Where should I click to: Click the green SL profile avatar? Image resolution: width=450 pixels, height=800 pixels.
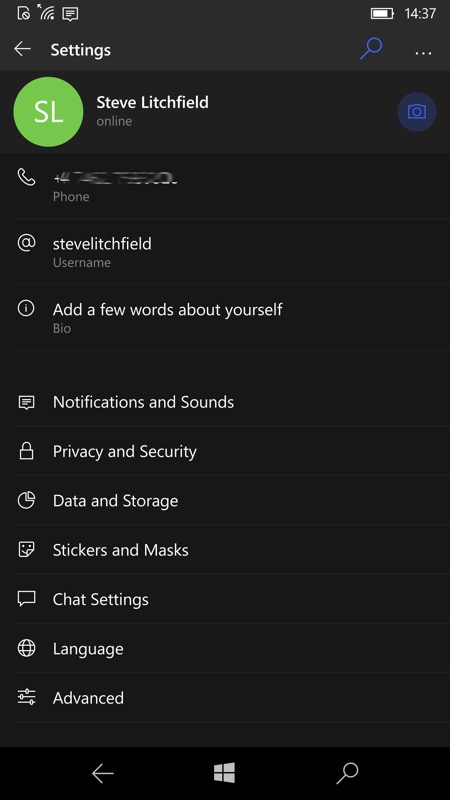pyautogui.click(x=48, y=112)
